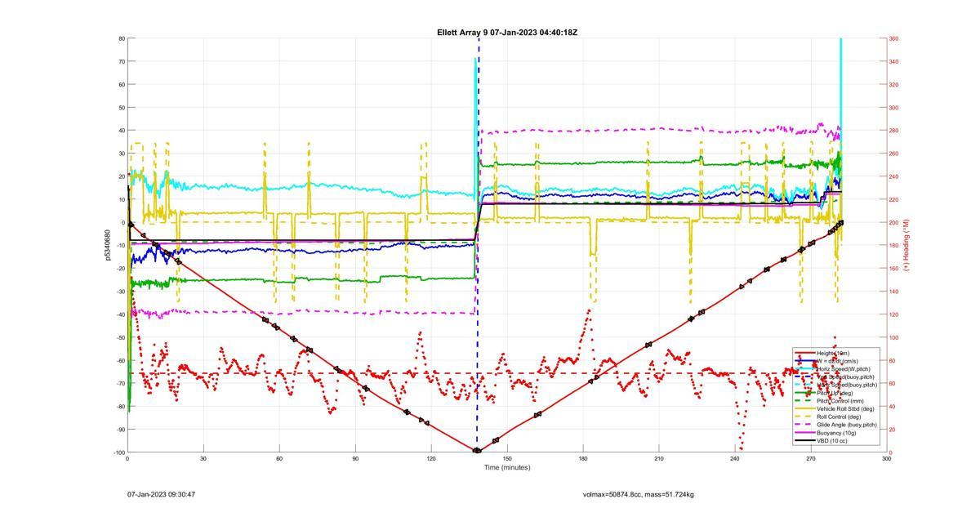Screen dimensions: 980x508
Task: Select the "220" tick on the heading axis
Action: click(x=894, y=199)
